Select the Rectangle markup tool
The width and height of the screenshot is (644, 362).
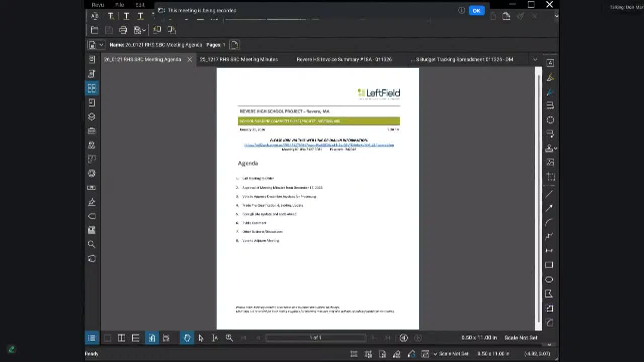(x=549, y=265)
